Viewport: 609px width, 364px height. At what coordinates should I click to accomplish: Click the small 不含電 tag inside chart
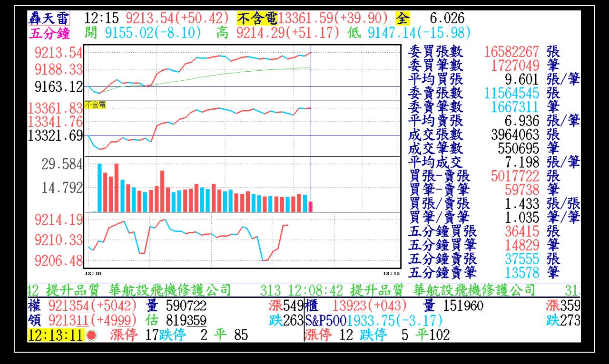click(95, 105)
